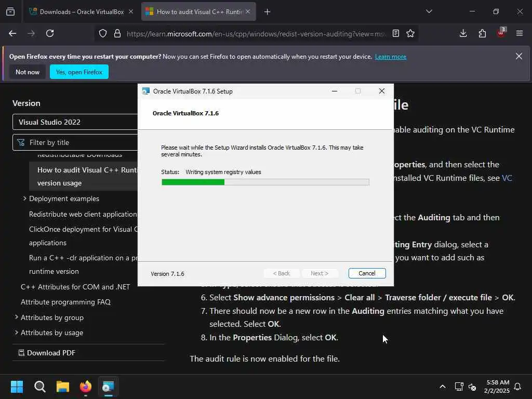Viewport: 532px width, 399px height.
Task: Click the site security padlock icon
Action: (117, 34)
